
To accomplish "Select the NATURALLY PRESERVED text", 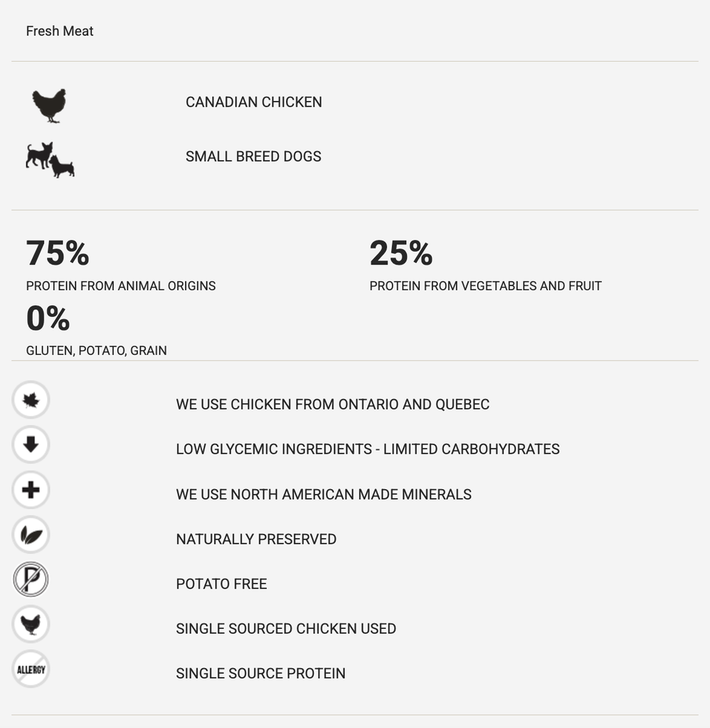I will coord(256,539).
